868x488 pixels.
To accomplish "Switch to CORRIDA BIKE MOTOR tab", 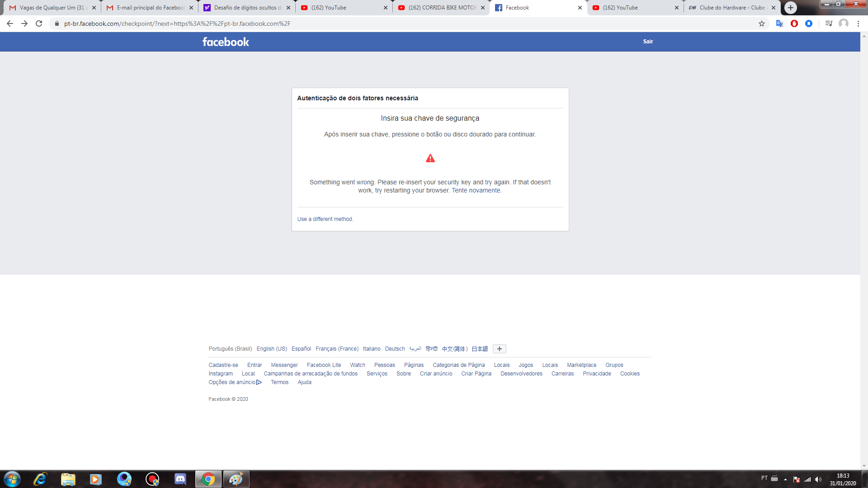I will click(x=441, y=8).
